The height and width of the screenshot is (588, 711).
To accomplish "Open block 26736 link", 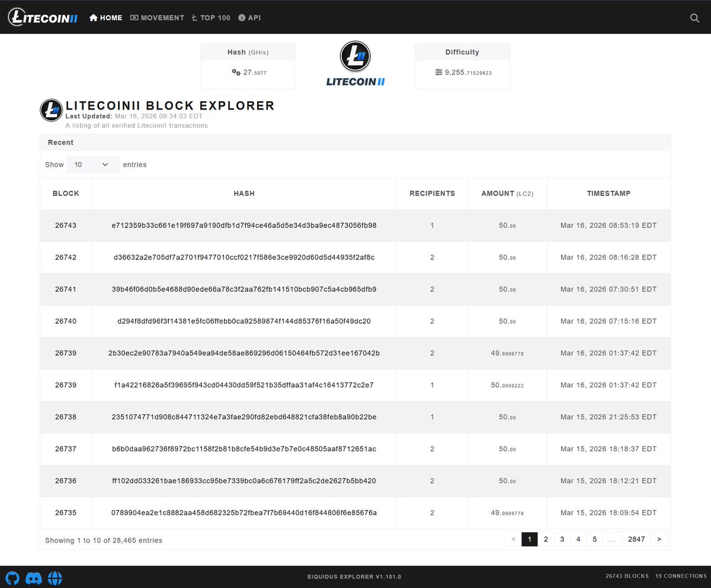I will point(66,481).
